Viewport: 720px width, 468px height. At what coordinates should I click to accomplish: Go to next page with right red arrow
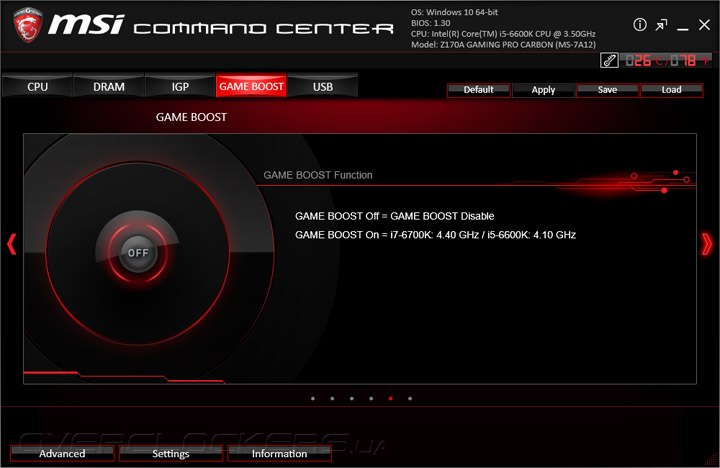(707, 244)
